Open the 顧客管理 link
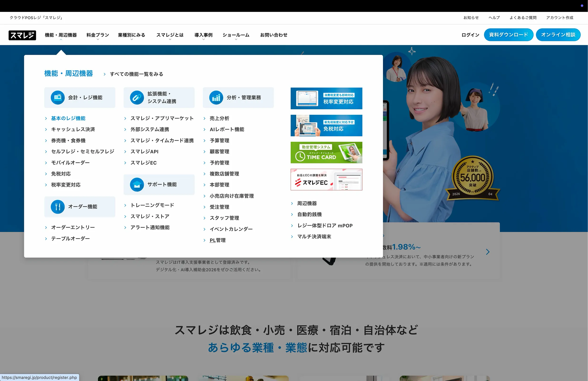 219,151
